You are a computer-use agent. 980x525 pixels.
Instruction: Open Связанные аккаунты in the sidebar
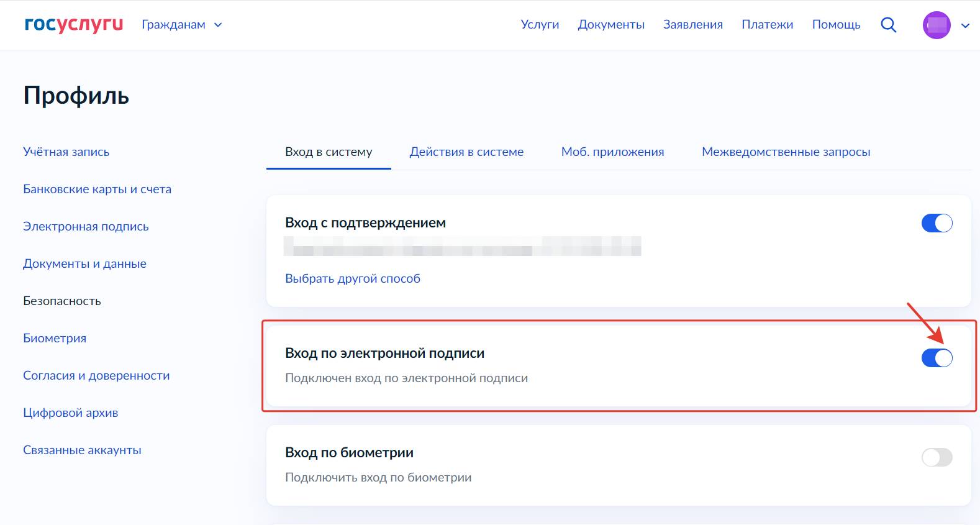click(x=82, y=450)
